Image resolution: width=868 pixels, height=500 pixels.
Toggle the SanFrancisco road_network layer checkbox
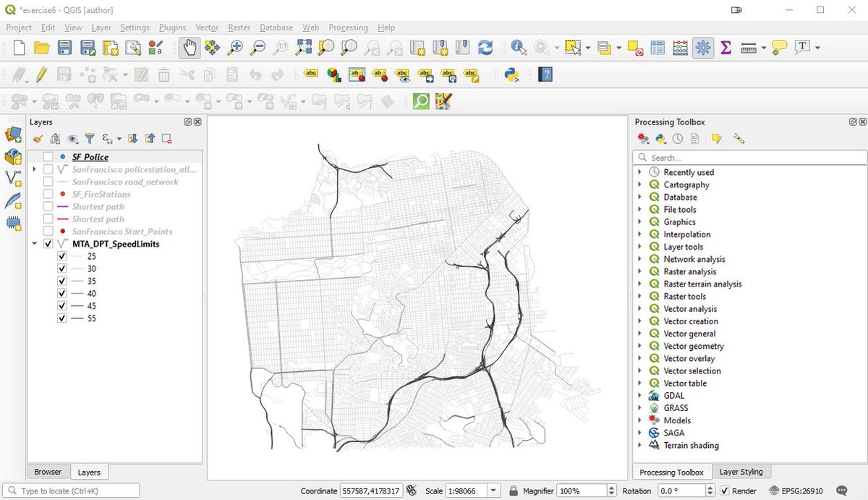pos(48,182)
